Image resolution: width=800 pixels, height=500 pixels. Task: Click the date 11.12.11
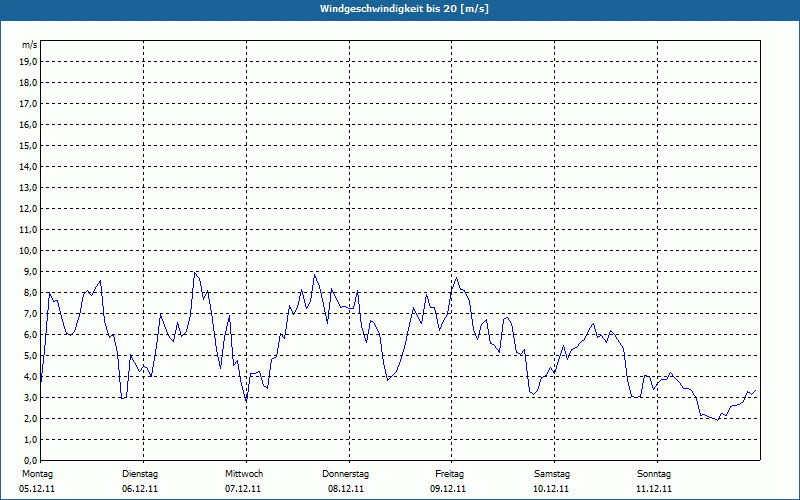pos(654,489)
